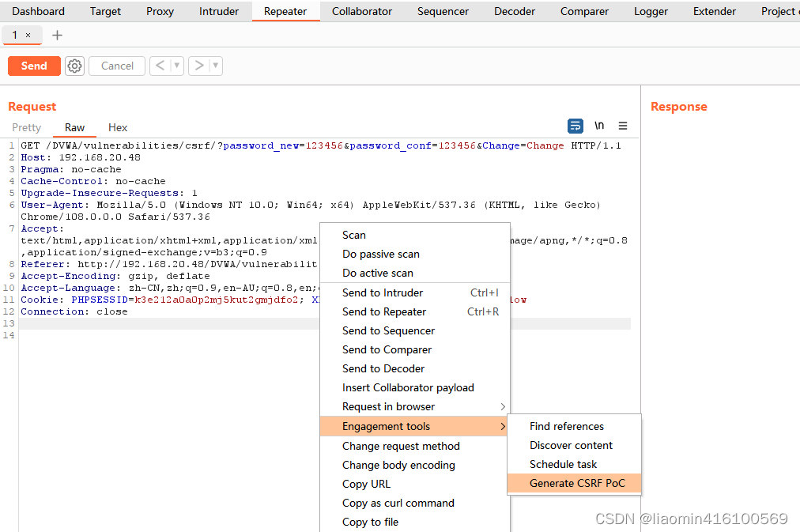The image size is (800, 532).
Task: Open Repeater settings gear icon
Action: [x=74, y=66]
